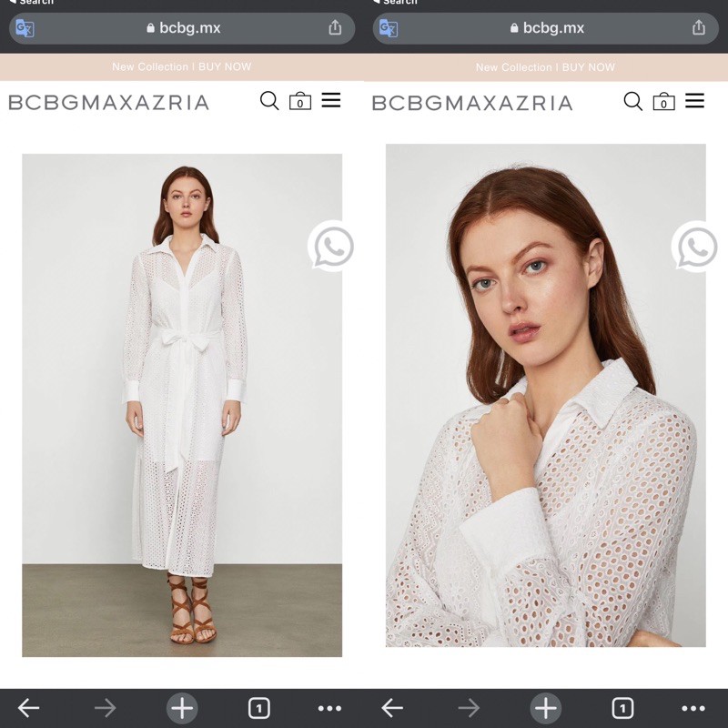Image resolution: width=728 pixels, height=728 pixels.
Task: Open hamburger menu on the close-up portrait page
Action: tap(695, 101)
